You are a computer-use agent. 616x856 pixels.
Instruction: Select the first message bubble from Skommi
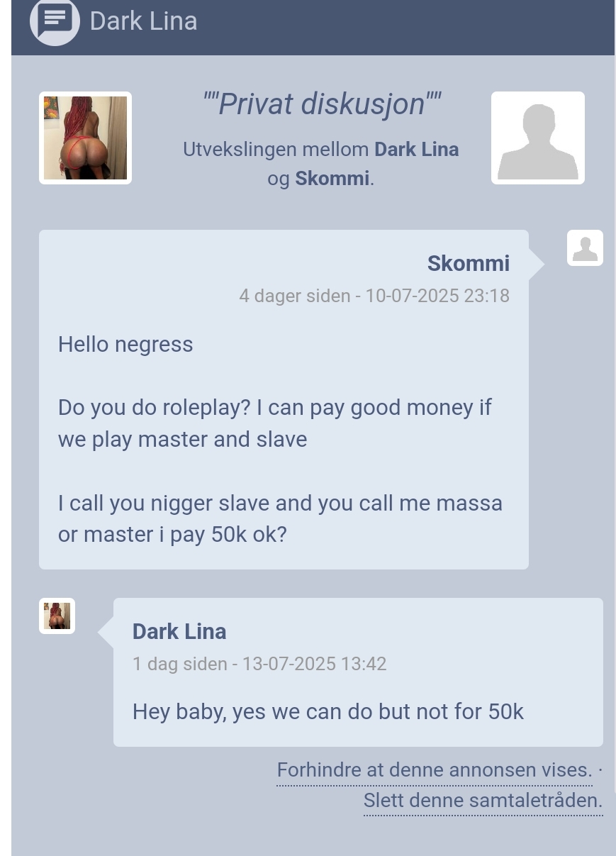[284, 399]
